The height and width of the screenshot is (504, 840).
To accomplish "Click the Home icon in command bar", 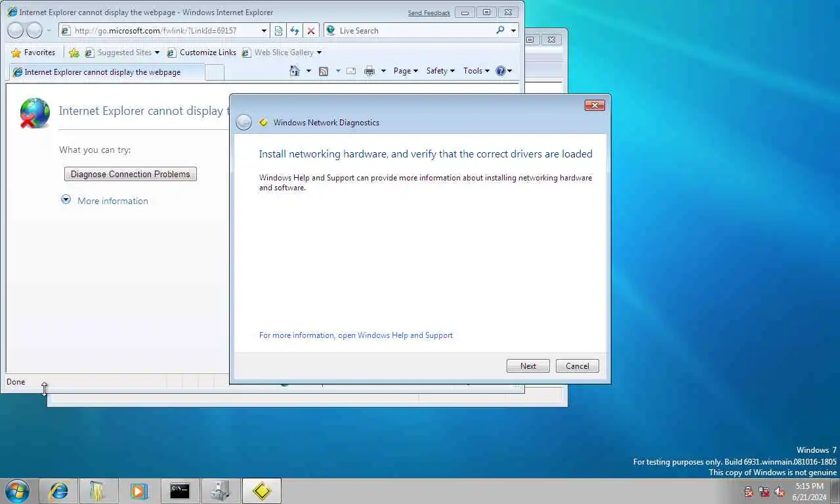I will coord(295,71).
